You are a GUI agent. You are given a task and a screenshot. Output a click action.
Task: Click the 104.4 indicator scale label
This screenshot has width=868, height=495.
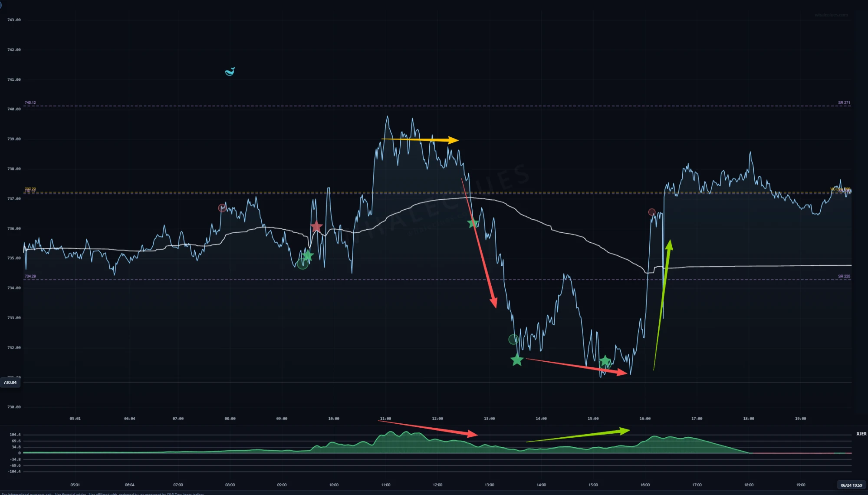[x=15, y=435]
